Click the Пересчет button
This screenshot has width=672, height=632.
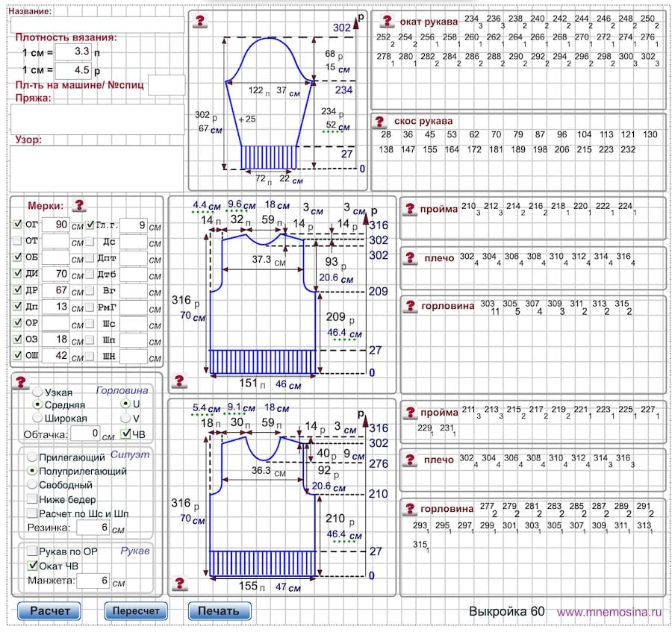(x=136, y=610)
